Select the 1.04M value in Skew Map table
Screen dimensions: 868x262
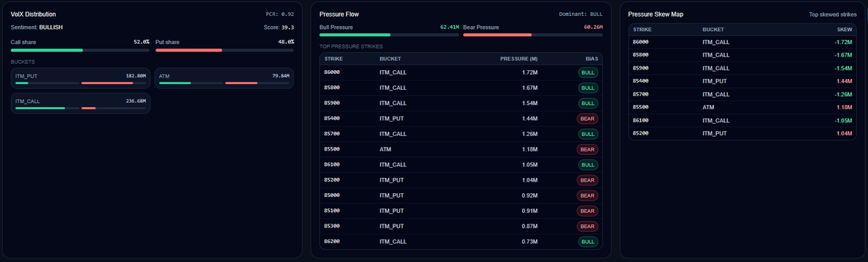click(844, 134)
